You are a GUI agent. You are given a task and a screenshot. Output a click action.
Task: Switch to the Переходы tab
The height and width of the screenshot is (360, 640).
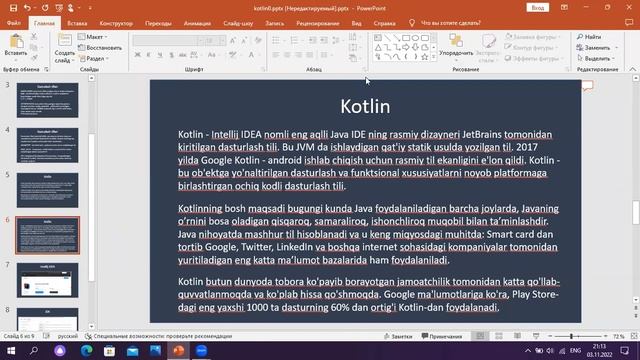[x=158, y=23]
